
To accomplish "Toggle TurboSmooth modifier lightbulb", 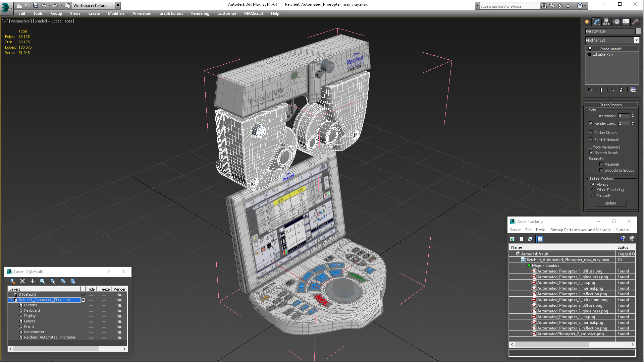I will pos(590,49).
